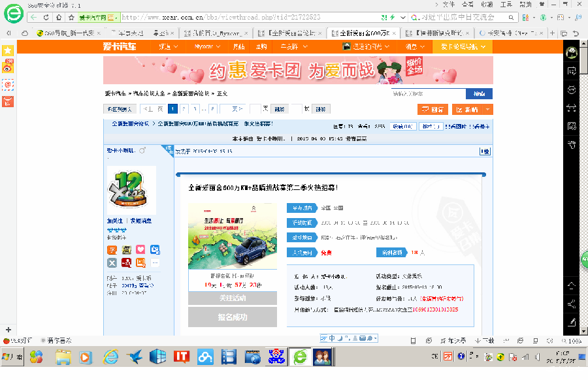Open the favorites star in the left sidebar

coord(8,50)
